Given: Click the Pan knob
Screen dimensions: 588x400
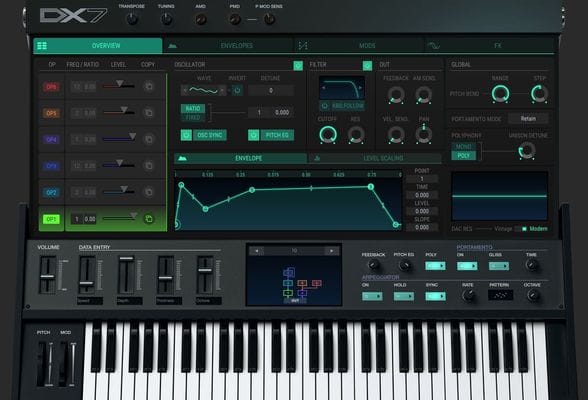Looking at the screenshot, I should 424,135.
